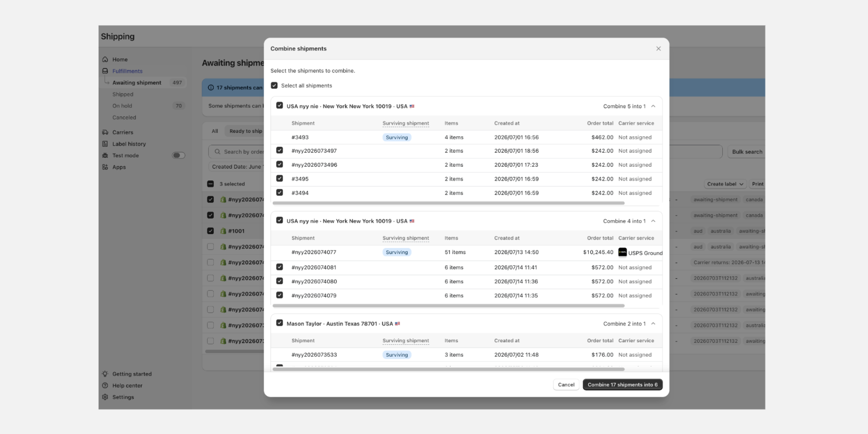Open the Create label dropdown
Image resolution: width=868 pixels, height=434 pixels.
(x=725, y=184)
